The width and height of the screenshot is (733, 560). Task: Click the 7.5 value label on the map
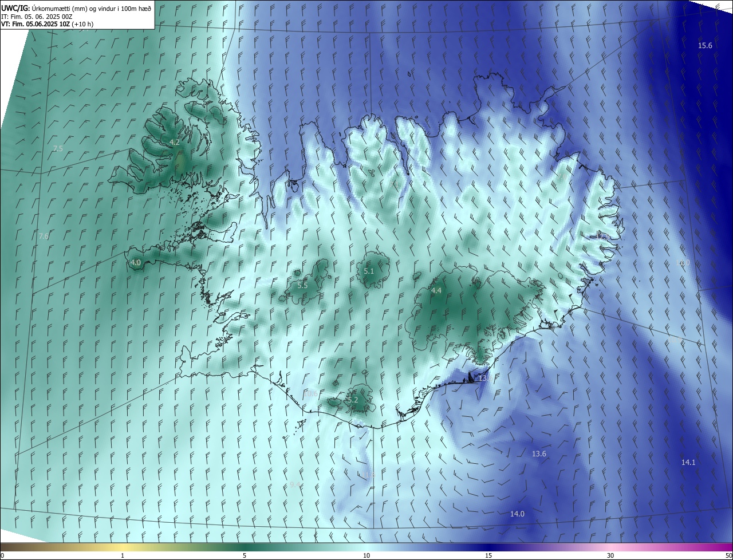pos(58,148)
